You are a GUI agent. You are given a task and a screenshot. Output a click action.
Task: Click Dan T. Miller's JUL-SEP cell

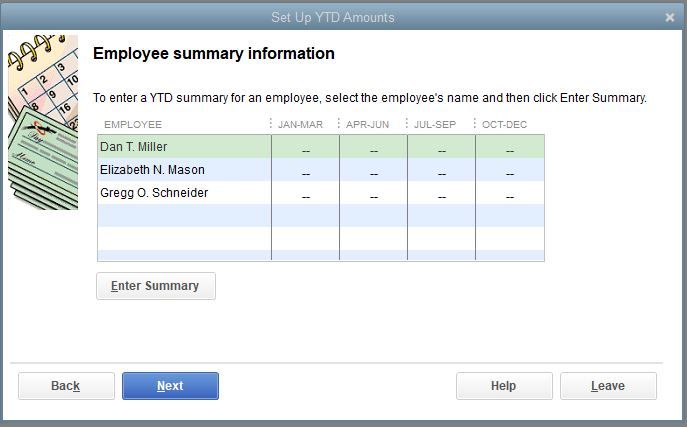441,148
